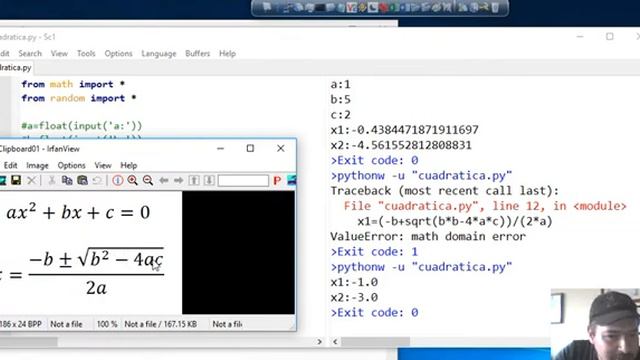Click the Delete X icon in IrfanView toolbar
This screenshot has width=640, height=360.
coord(31,180)
